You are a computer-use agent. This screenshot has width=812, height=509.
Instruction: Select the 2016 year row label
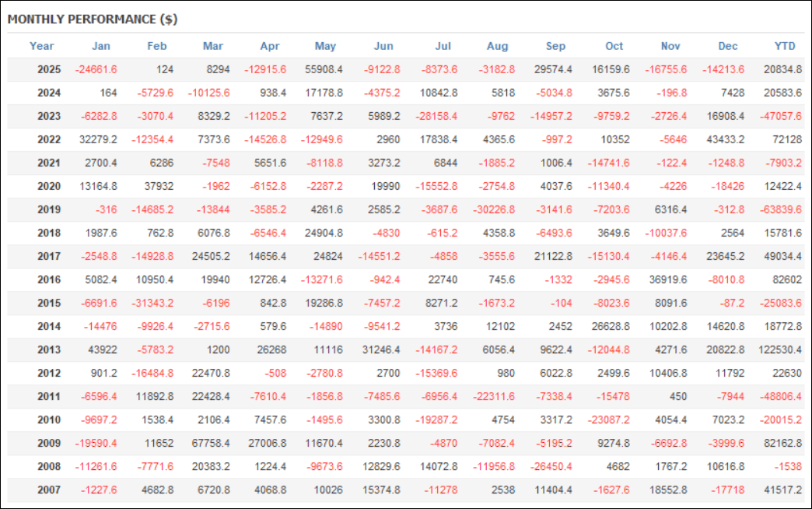pos(48,279)
